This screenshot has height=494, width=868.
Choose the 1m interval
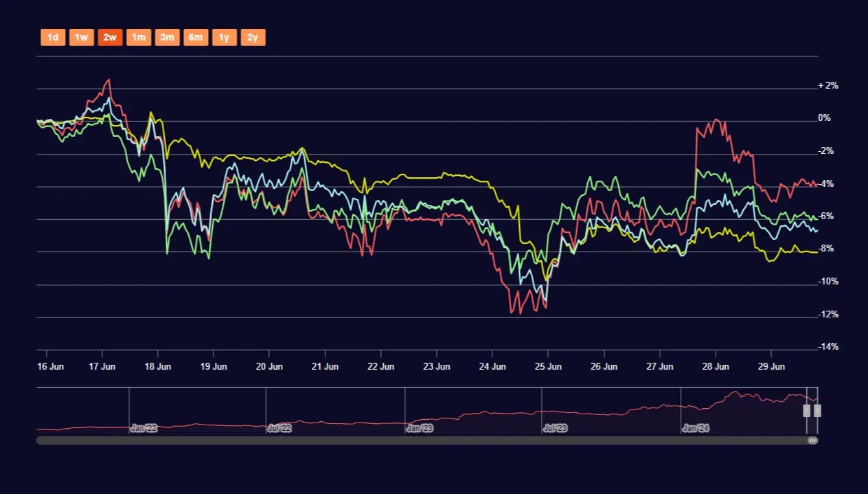pyautogui.click(x=138, y=37)
